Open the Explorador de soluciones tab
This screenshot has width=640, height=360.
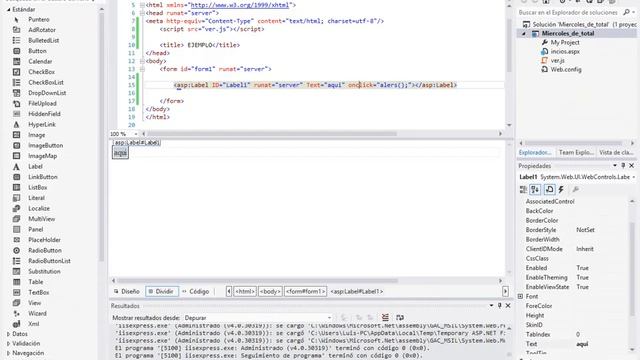coord(535,153)
